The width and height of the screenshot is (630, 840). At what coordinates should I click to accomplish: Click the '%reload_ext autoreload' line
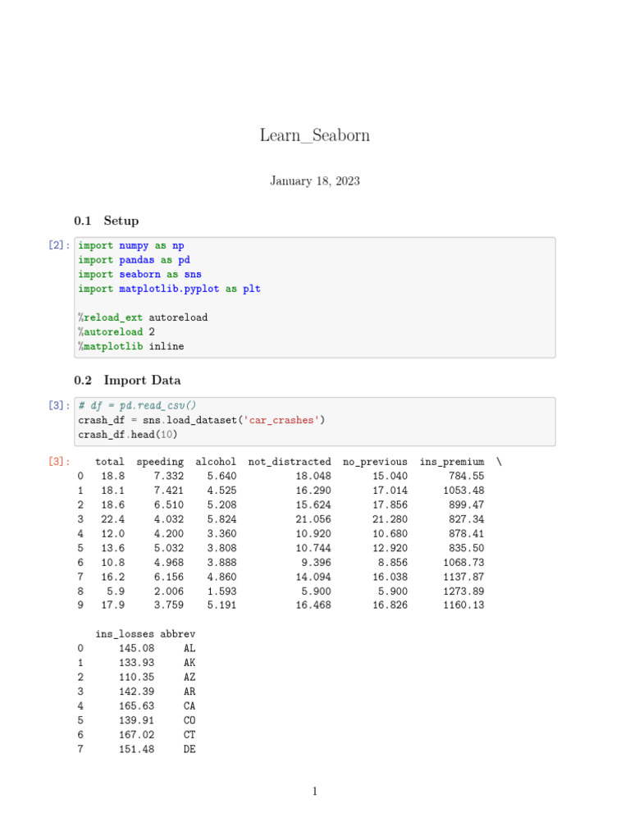click(143, 317)
